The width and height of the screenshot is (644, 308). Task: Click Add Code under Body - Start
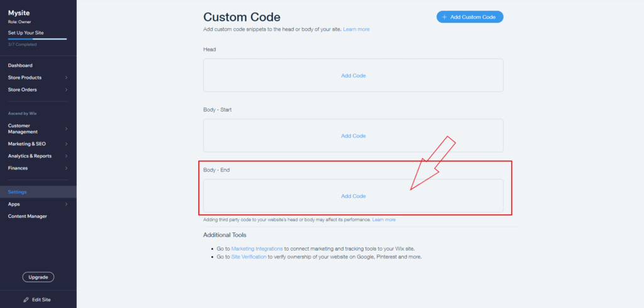[x=353, y=136]
